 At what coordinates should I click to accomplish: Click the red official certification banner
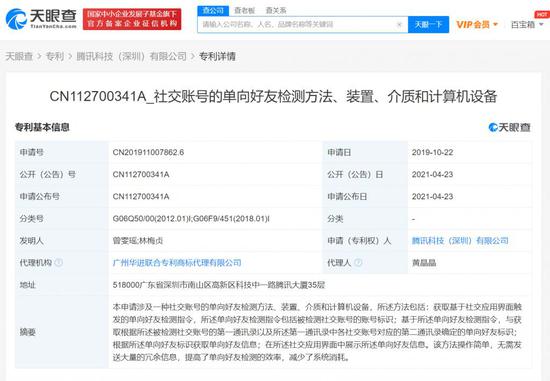[x=132, y=19]
